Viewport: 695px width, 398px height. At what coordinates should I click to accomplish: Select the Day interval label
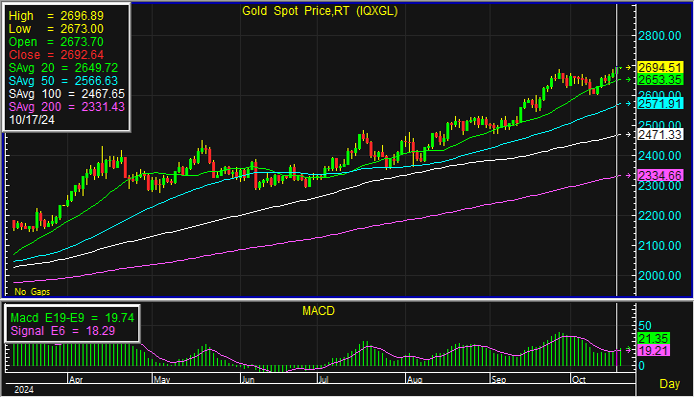pyautogui.click(x=669, y=384)
